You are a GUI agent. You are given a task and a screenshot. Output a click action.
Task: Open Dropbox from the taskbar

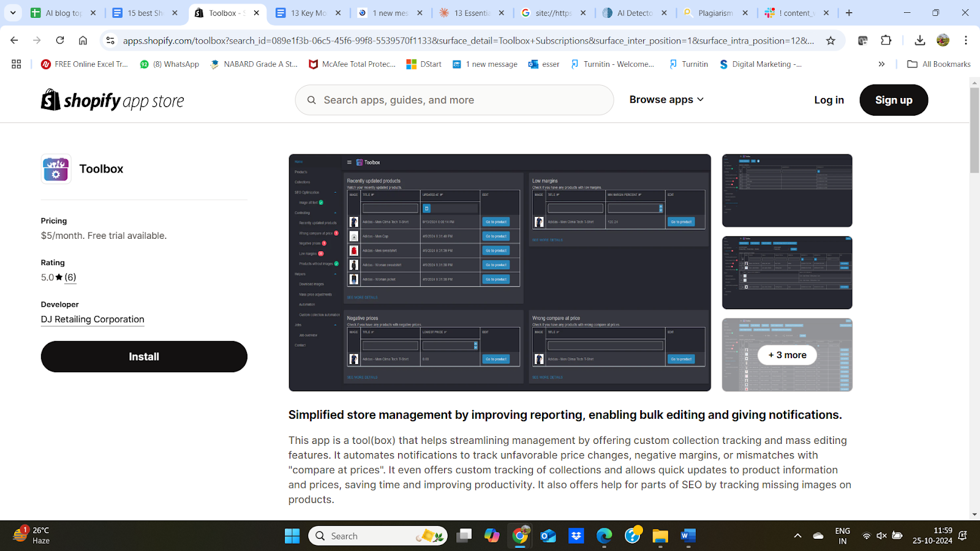click(x=576, y=536)
